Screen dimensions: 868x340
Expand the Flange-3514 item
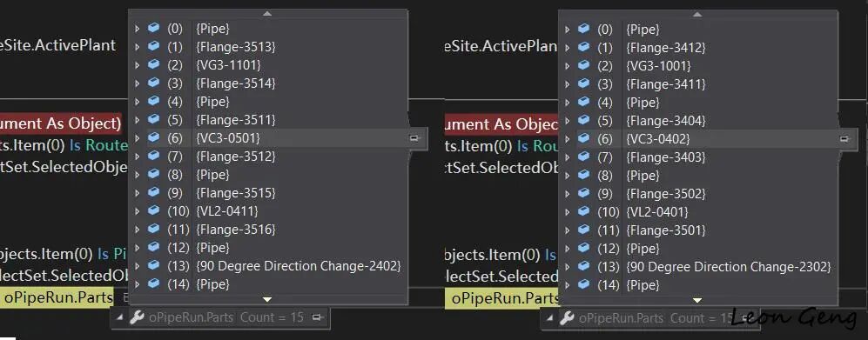[138, 83]
